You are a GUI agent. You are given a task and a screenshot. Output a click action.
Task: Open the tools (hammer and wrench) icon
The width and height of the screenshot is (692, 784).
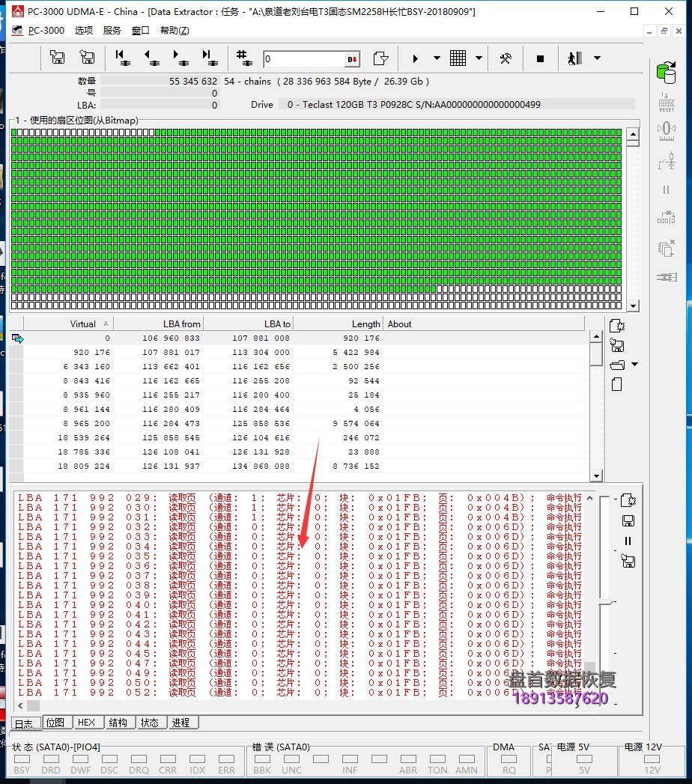click(x=506, y=58)
